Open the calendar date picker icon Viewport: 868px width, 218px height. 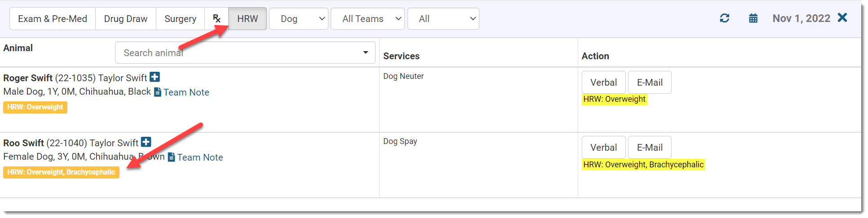coord(753,18)
